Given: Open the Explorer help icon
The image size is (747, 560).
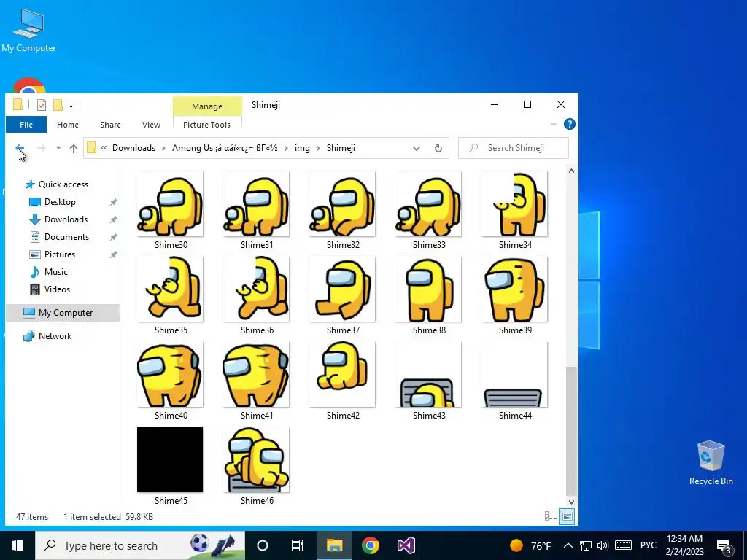Looking at the screenshot, I should pos(569,124).
